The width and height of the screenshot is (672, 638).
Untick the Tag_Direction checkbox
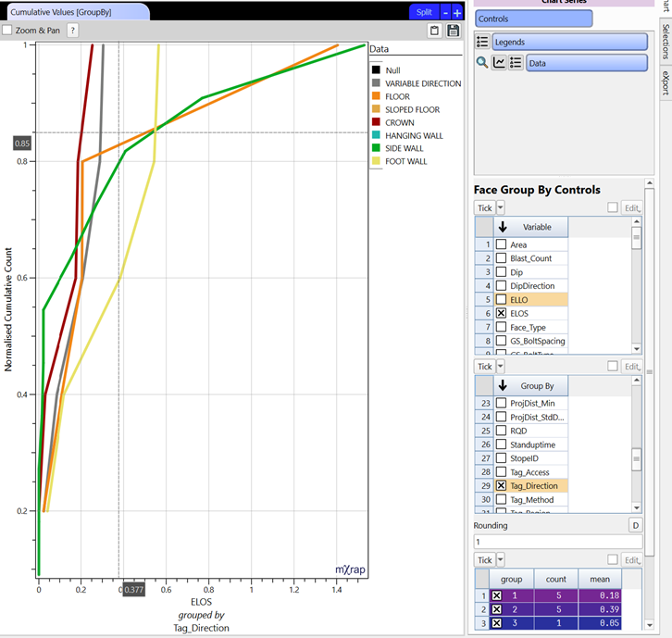[501, 485]
